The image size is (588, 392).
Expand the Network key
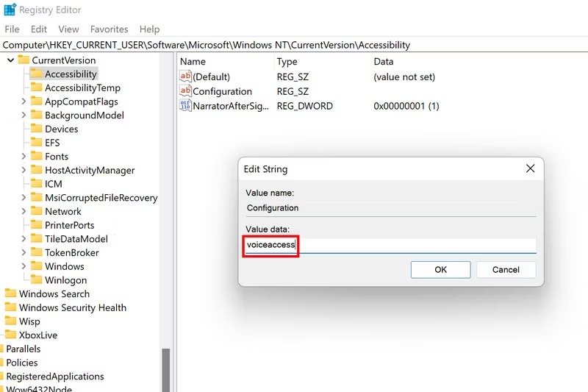click(24, 211)
